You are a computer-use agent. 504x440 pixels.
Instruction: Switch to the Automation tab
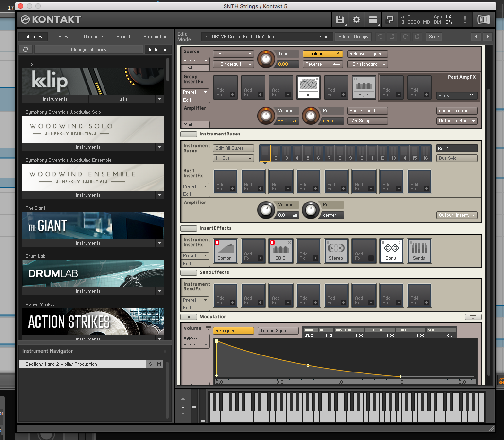[x=155, y=36]
